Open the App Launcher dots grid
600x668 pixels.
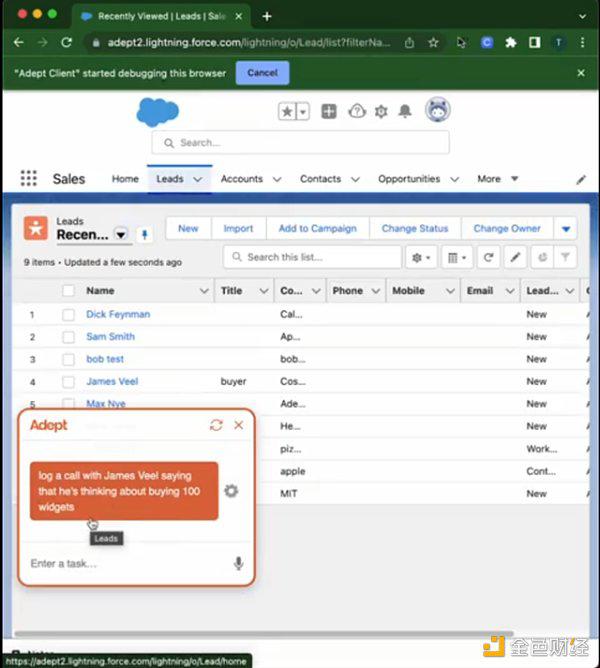[x=29, y=178]
